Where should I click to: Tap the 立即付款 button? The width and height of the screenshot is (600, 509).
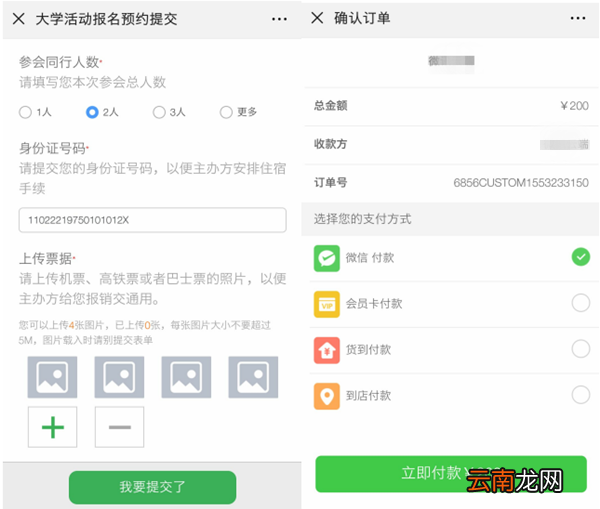451,474
